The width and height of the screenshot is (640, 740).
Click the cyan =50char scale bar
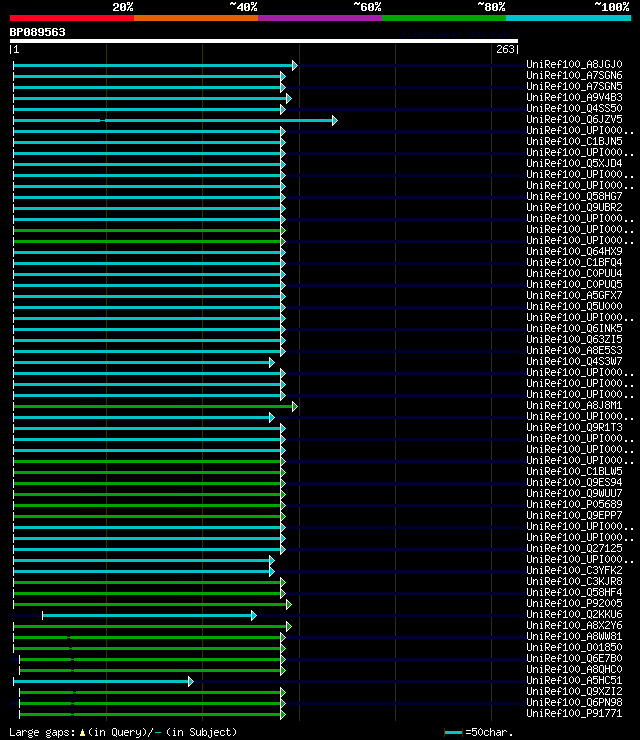click(x=453, y=732)
